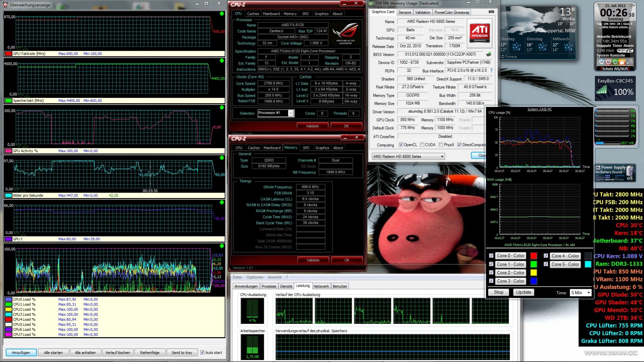Viewport: 644px width, 362px height.
Task: Open the PowerColor Giveaway tab in GPU-Z
Action: (452, 12)
